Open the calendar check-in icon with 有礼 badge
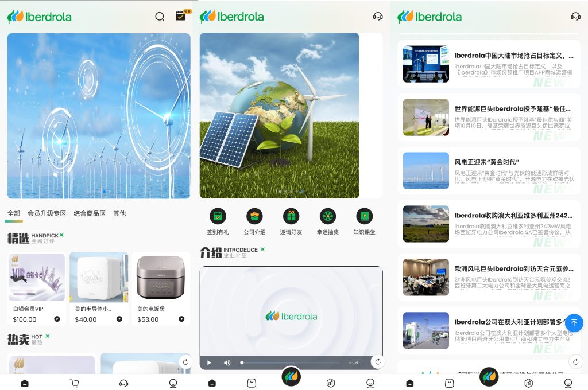 click(x=181, y=16)
